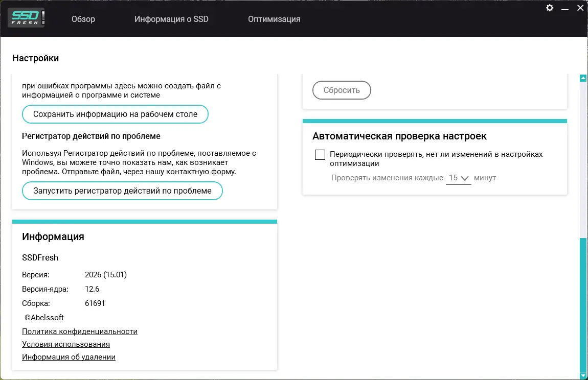
Task: Click the scrollbar down arrow
Action: click(583, 374)
